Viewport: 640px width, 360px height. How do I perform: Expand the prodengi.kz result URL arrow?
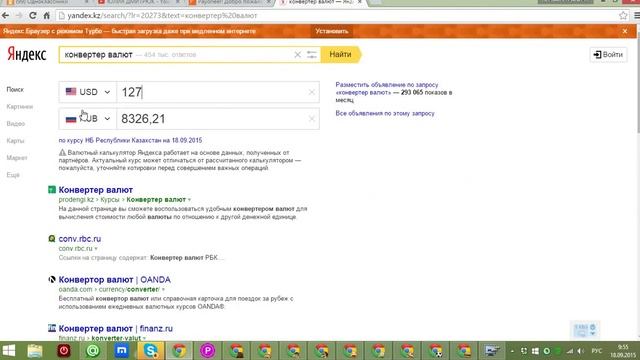point(189,200)
